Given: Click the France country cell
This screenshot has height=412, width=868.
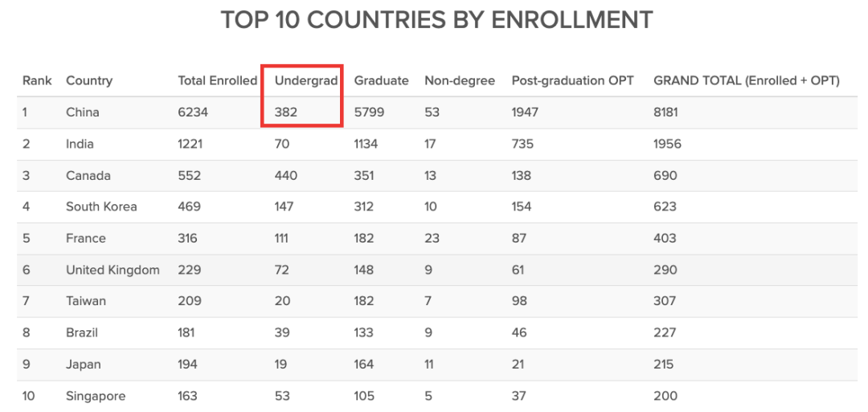Looking at the screenshot, I should click(x=85, y=239).
